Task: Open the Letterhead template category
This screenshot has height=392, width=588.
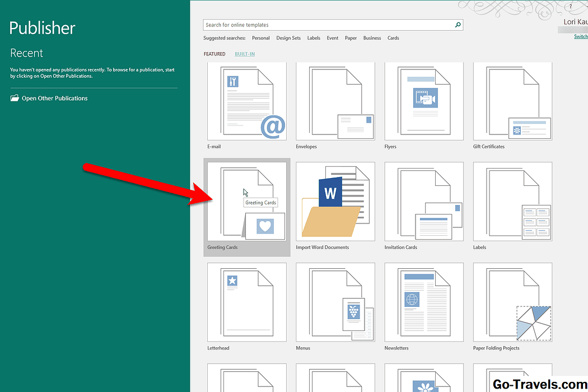Action: pyautogui.click(x=247, y=302)
